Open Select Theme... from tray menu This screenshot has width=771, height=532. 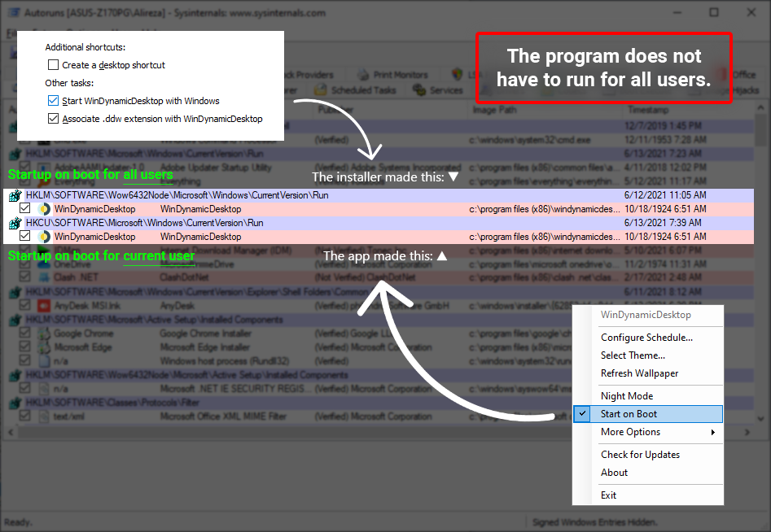click(648, 355)
